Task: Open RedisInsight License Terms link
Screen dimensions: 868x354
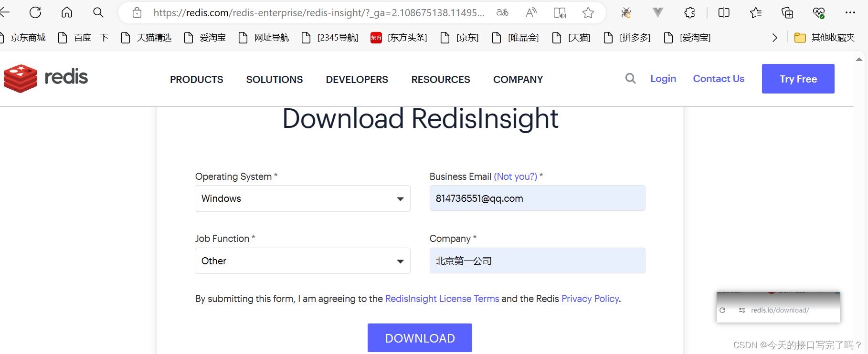Action: tap(442, 299)
